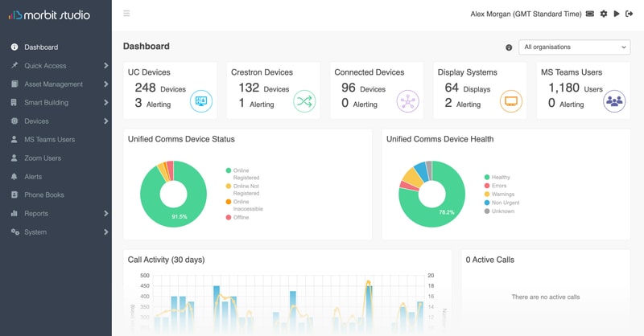Toggle Online Inaccessible legend entry
Viewport: 644px width, 336px height.
click(x=245, y=205)
